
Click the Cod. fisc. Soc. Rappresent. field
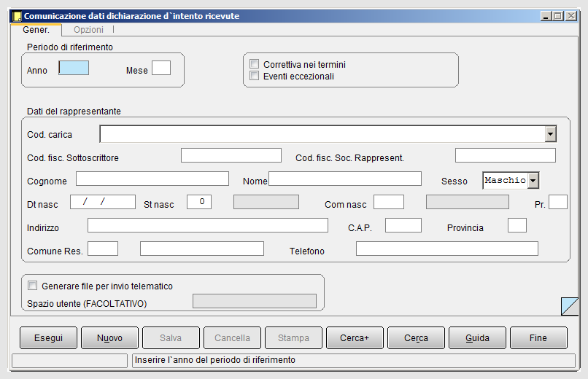point(506,155)
